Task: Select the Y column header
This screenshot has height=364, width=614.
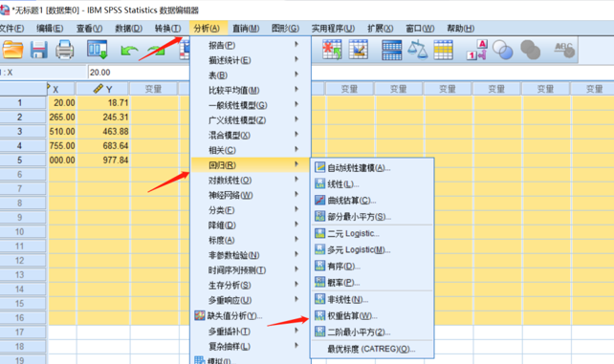Action: (x=102, y=89)
